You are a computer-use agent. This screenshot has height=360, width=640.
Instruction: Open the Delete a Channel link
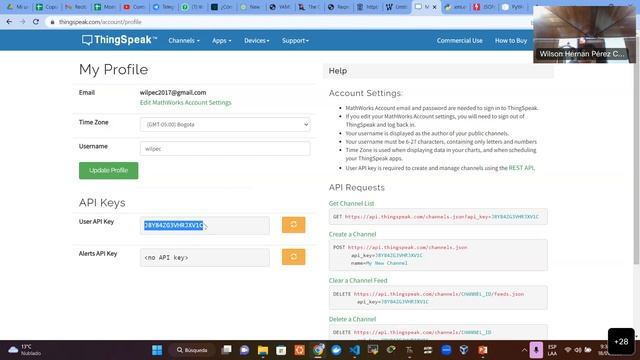(x=352, y=319)
